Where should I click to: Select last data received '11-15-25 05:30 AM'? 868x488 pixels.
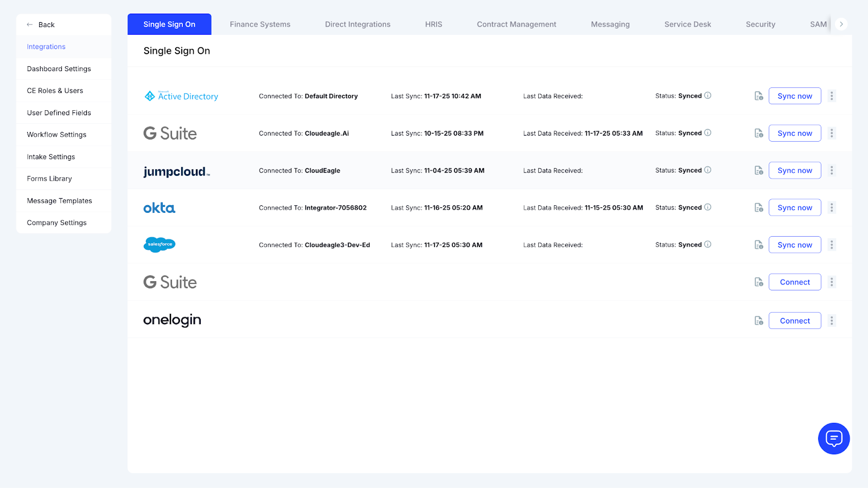tap(614, 208)
